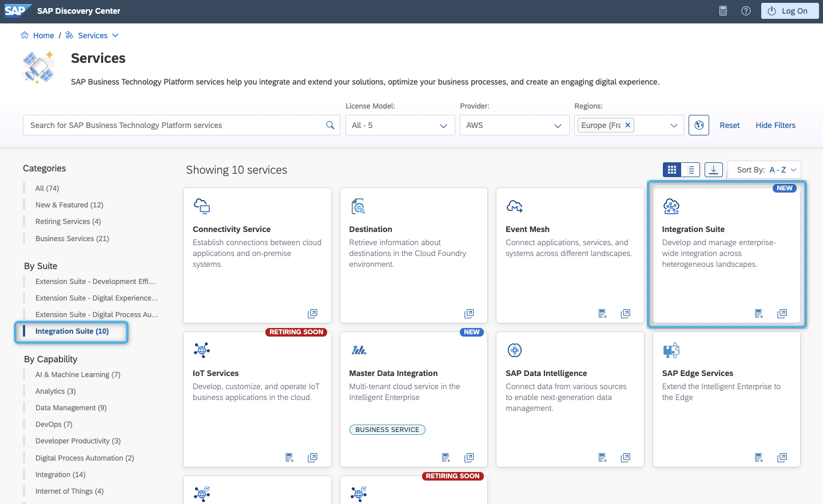Select Business Services (21) category
The height and width of the screenshot is (504, 823).
pos(72,238)
